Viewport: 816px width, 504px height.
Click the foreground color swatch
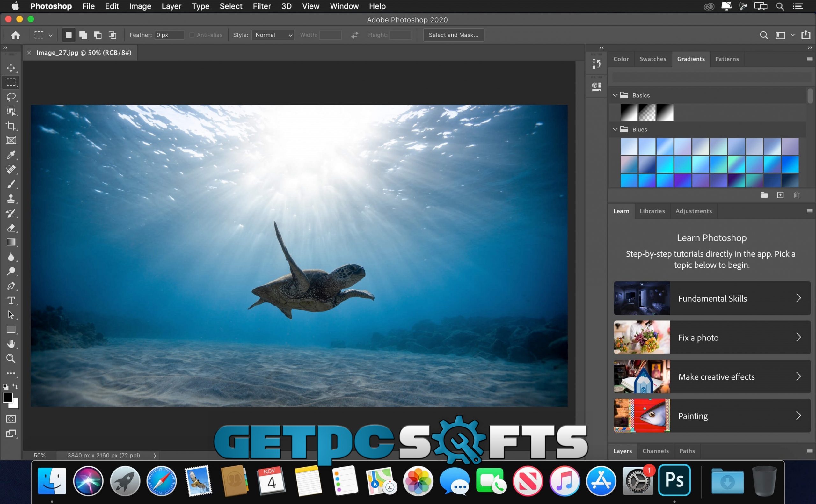point(8,397)
